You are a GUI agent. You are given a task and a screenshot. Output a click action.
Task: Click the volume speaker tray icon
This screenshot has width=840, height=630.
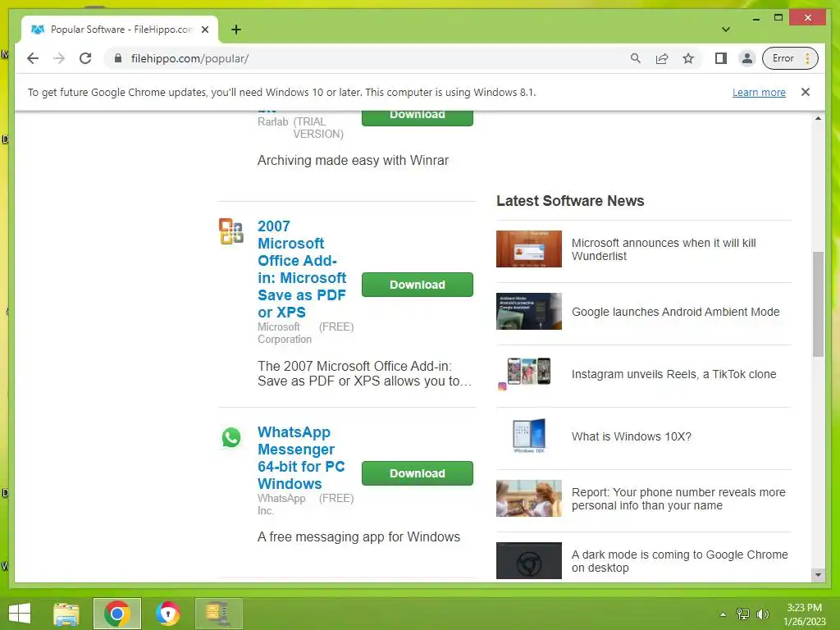pos(762,614)
